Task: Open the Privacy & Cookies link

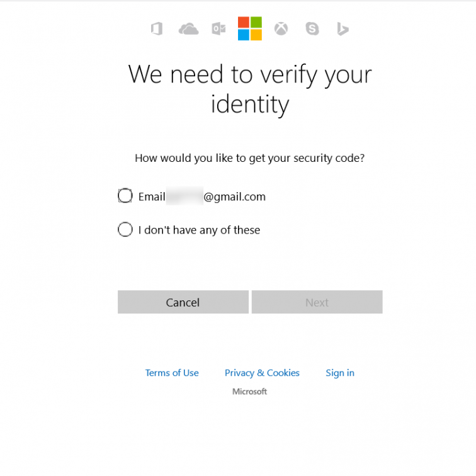Action: click(262, 373)
